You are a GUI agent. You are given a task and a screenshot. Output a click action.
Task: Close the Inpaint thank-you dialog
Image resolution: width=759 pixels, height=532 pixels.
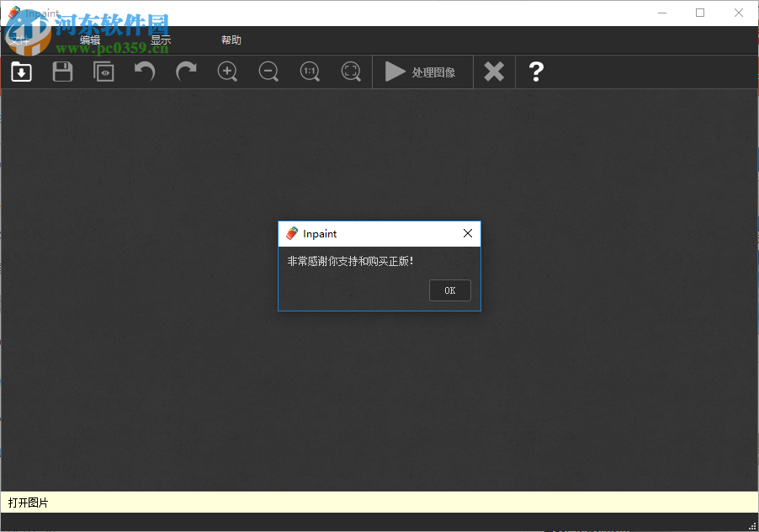point(468,233)
